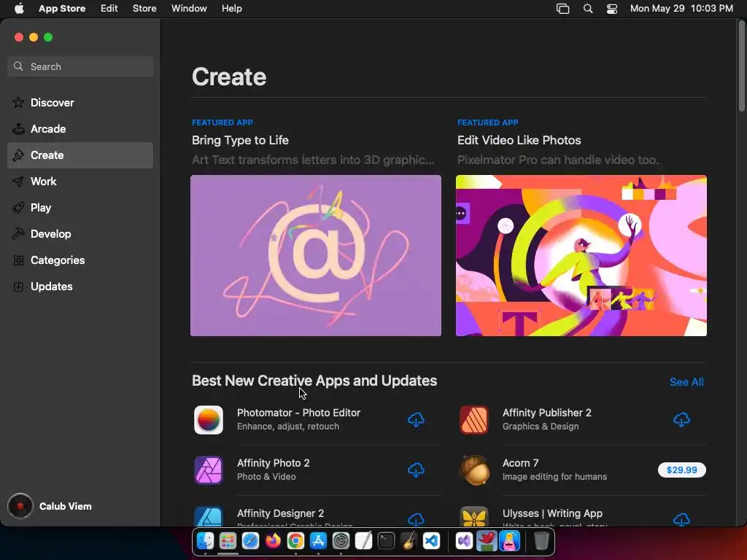
Task: Download Photomator with the cloud icon
Action: 416,419
